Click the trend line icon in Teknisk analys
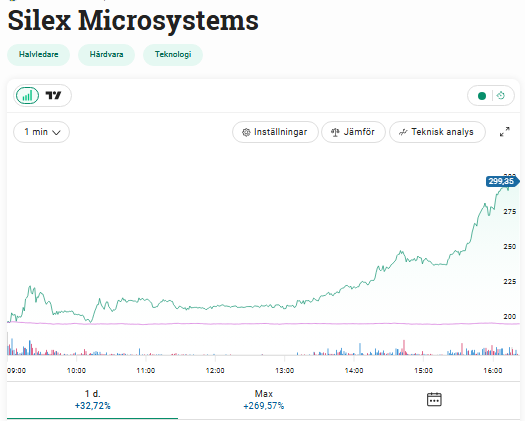Image resolution: width=525 pixels, height=421 pixels. click(403, 132)
